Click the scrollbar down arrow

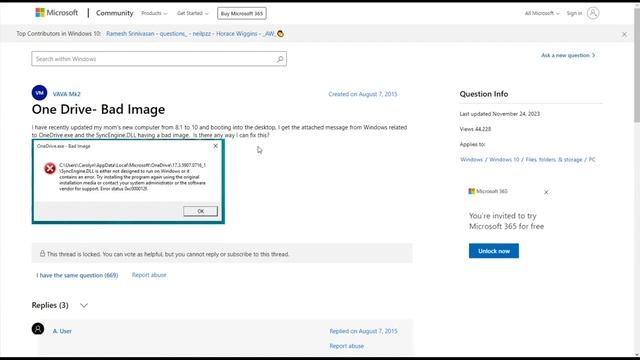[637, 355]
